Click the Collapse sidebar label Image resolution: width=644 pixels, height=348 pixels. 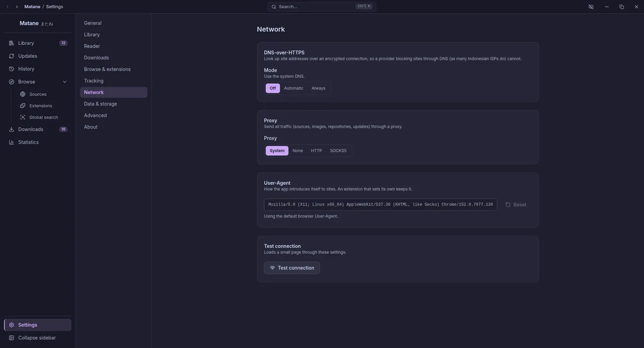click(37, 338)
